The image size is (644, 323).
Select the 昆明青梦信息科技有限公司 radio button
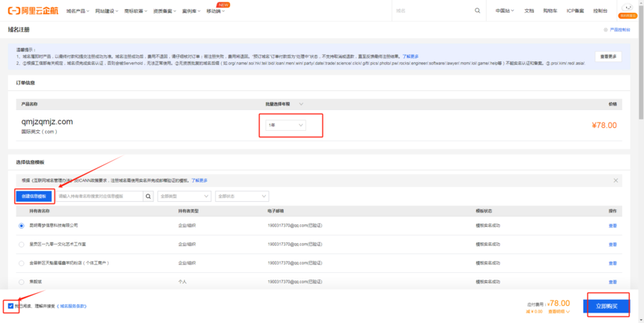20,225
